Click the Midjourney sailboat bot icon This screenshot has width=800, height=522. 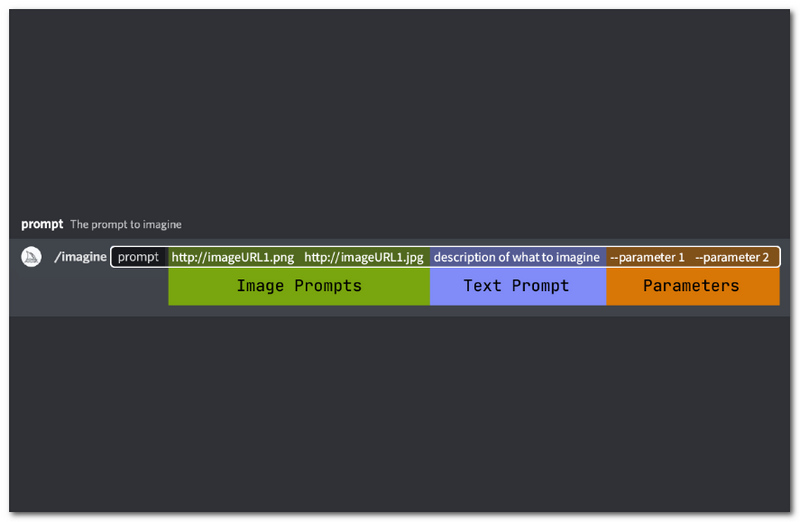click(31, 257)
